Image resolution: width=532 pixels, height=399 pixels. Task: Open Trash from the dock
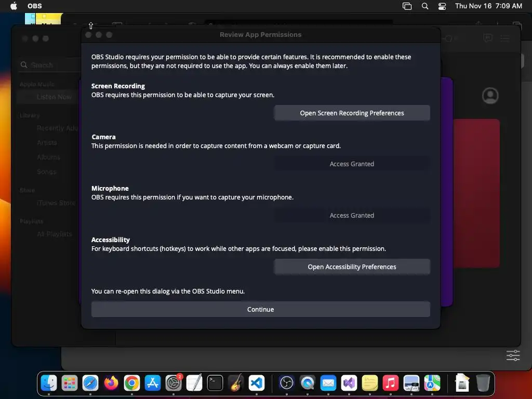coord(483,383)
